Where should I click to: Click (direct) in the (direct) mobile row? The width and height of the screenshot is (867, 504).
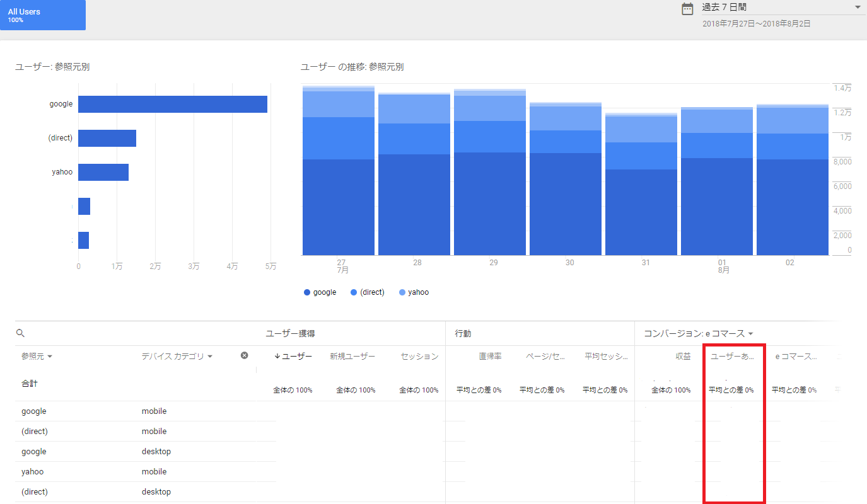pyautogui.click(x=35, y=432)
